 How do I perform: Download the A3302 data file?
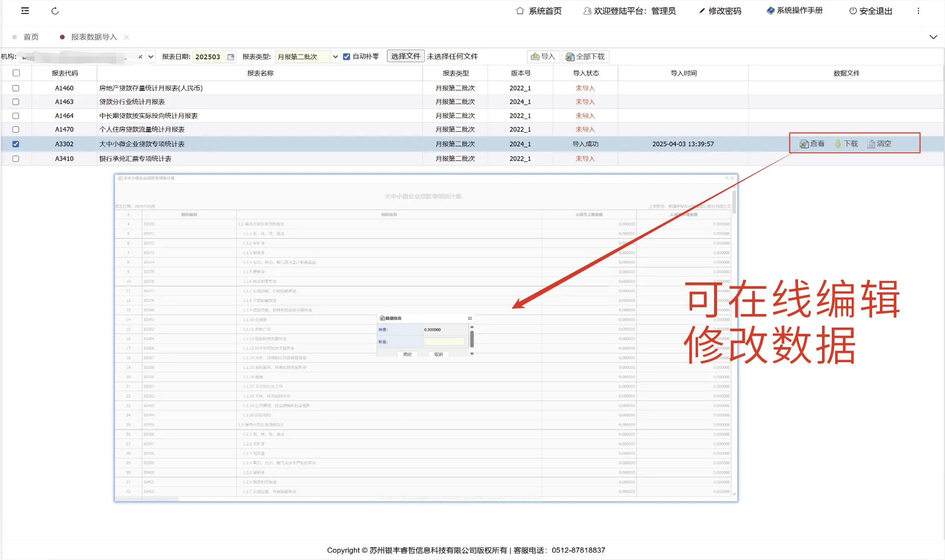[846, 144]
